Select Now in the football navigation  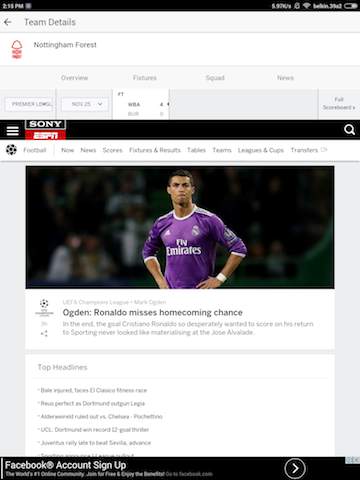(67, 150)
